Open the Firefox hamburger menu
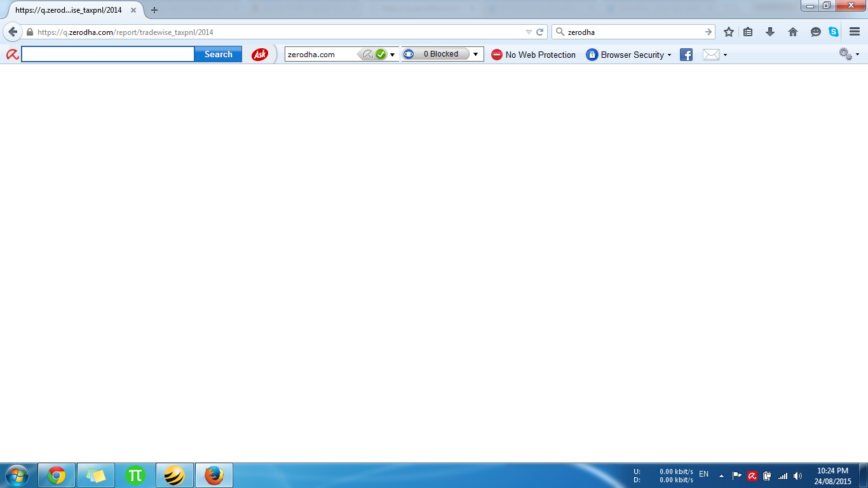This screenshot has width=868, height=488. pos(855,32)
